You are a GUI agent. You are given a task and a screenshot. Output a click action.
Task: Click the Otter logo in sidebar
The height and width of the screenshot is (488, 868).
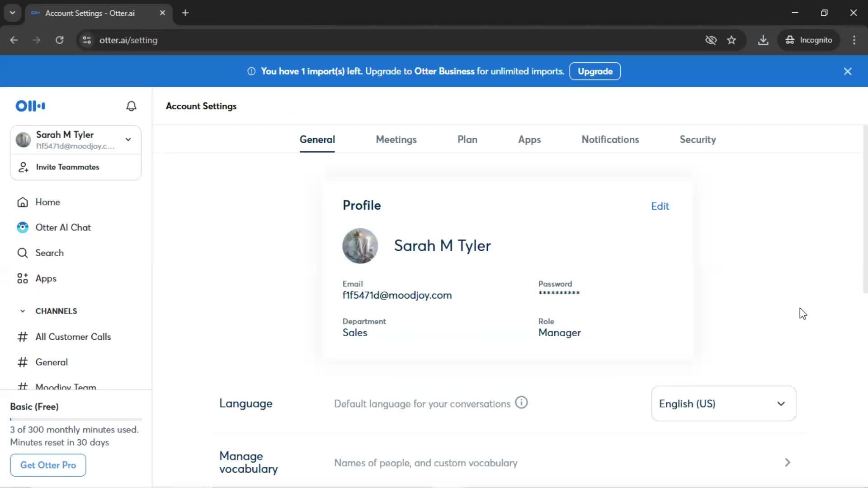[x=30, y=106]
